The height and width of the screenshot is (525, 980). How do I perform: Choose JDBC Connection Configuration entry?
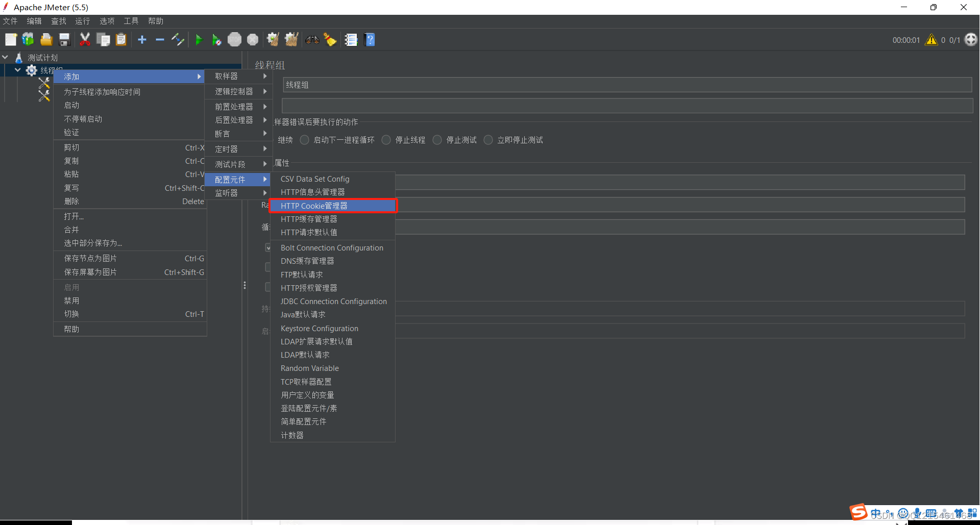333,302
